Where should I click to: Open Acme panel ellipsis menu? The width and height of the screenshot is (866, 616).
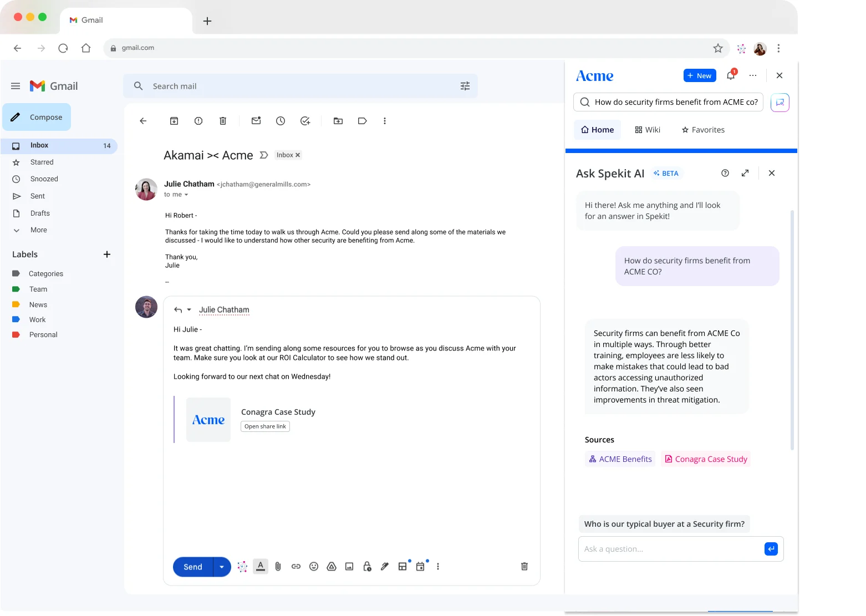point(753,75)
